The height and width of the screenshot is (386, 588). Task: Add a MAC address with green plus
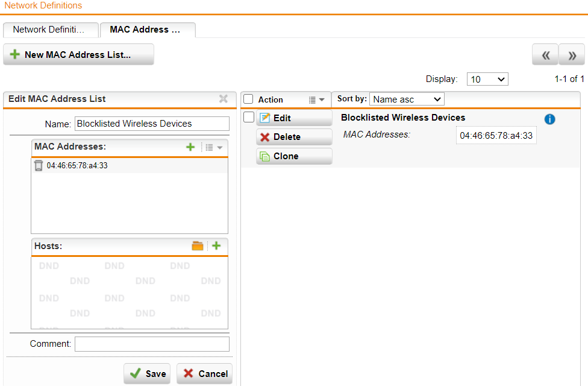point(190,147)
